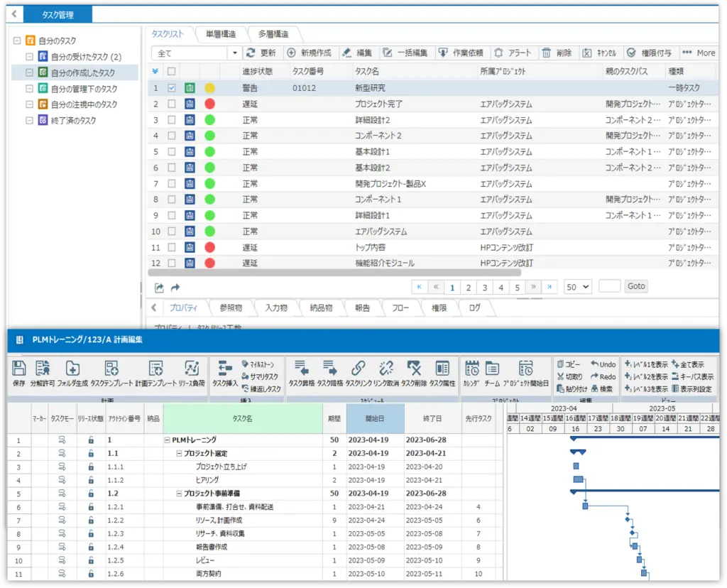The height and width of the screenshot is (588, 727).
Task: Go to page 3 in pagination
Action: click(484, 288)
